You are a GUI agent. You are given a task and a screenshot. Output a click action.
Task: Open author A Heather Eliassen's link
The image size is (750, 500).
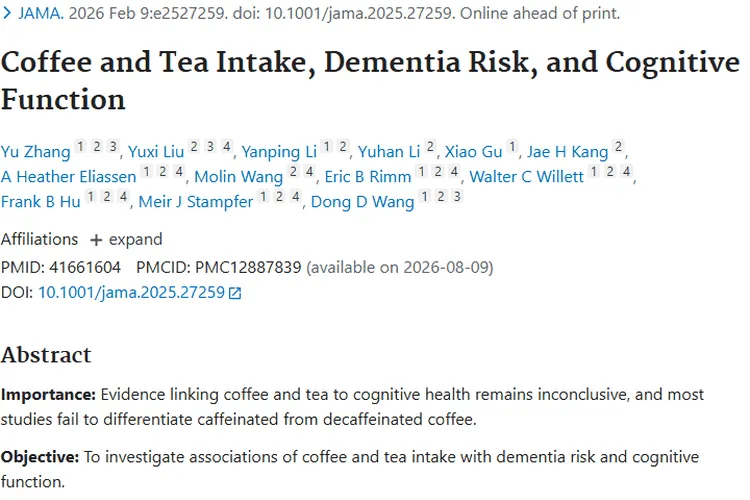point(68,177)
